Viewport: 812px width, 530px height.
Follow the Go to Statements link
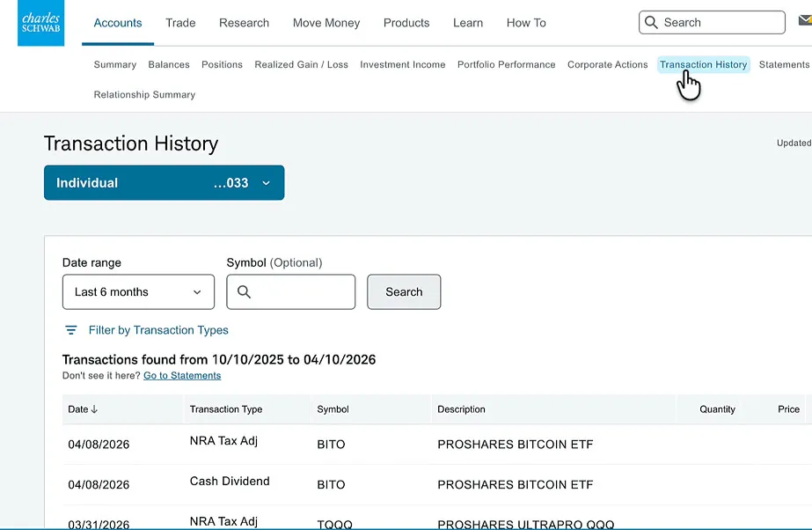click(x=182, y=376)
